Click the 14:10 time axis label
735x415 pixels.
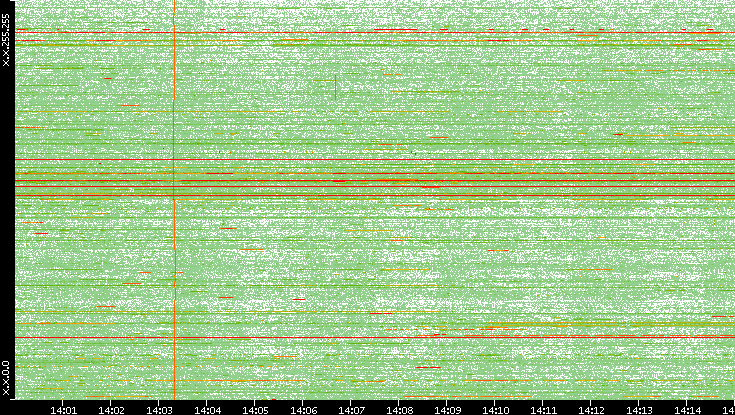tap(495, 410)
